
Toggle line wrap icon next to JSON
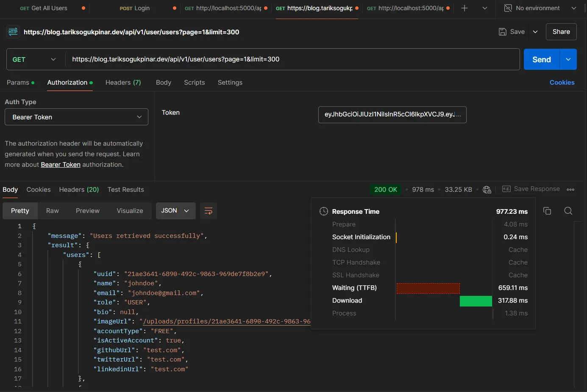coord(209,211)
